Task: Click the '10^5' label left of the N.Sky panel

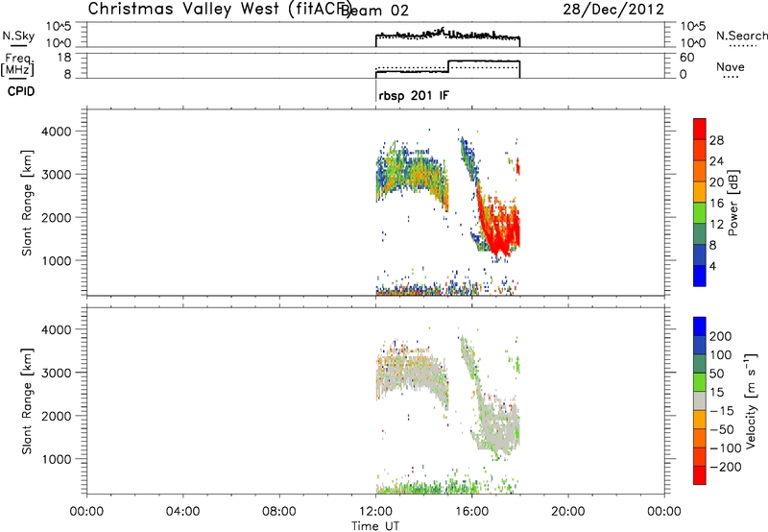Action: point(59,27)
